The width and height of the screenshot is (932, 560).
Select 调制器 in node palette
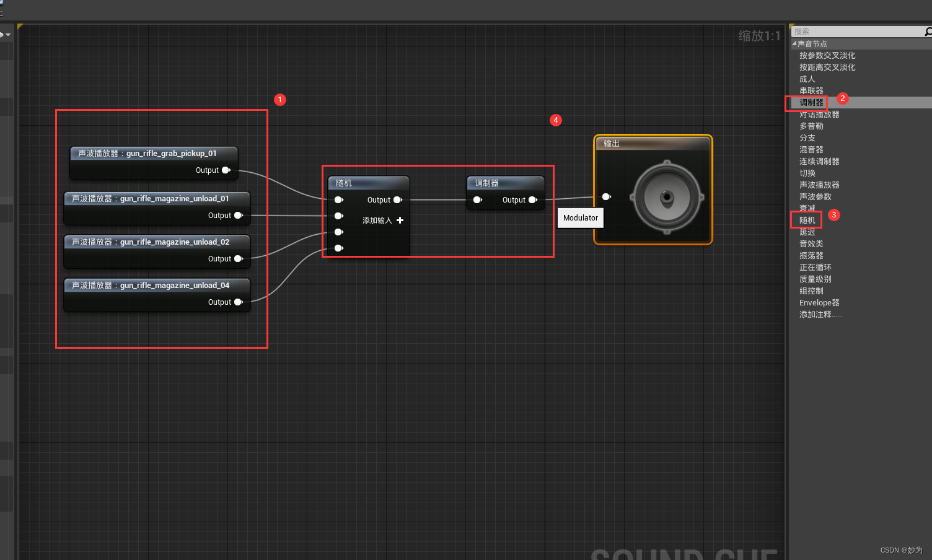point(811,103)
